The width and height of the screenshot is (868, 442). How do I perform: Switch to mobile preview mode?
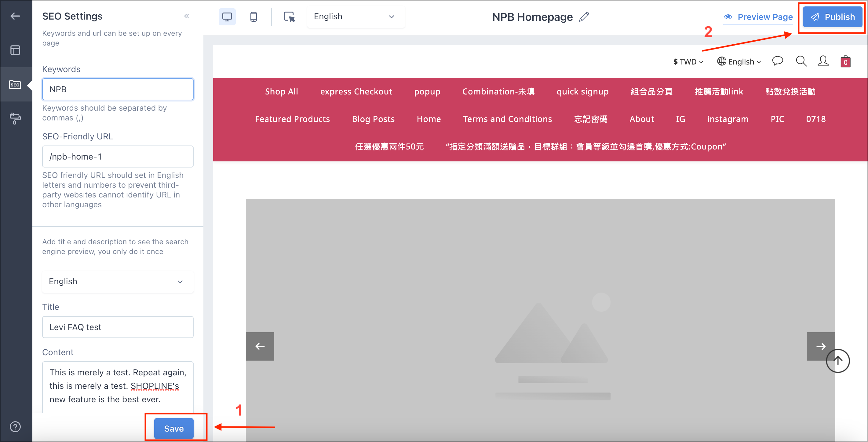(254, 17)
